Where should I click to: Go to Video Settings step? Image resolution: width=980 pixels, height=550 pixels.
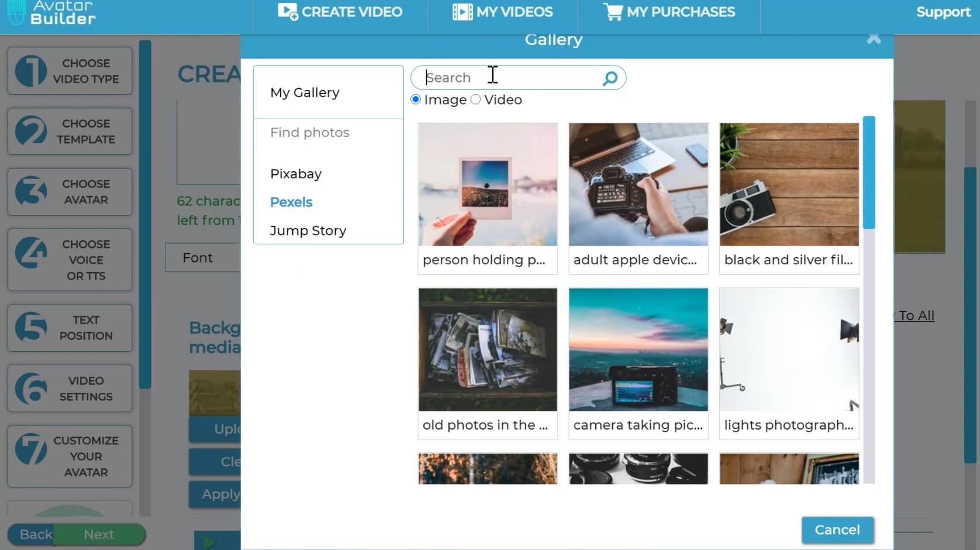pos(70,388)
